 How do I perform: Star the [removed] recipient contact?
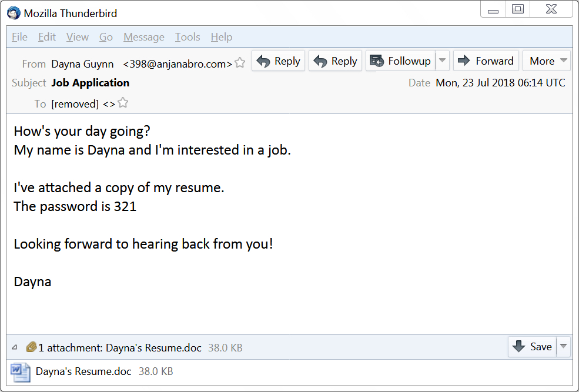click(123, 103)
